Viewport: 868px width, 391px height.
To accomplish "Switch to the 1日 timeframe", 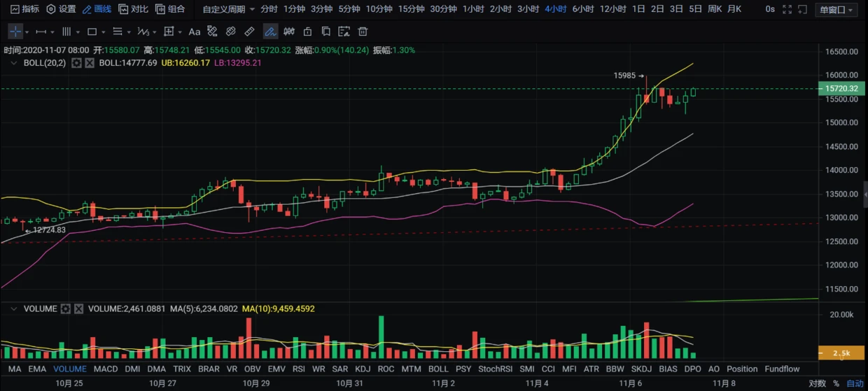I will tap(638, 9).
